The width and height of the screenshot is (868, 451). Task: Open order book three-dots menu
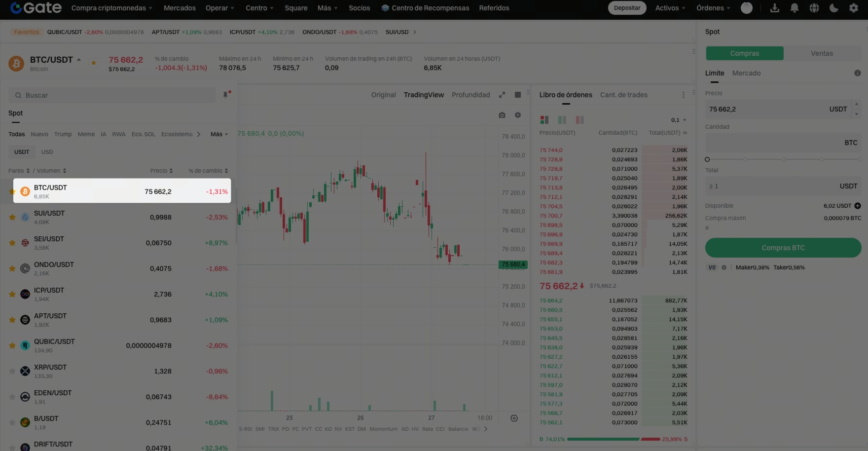(x=683, y=95)
